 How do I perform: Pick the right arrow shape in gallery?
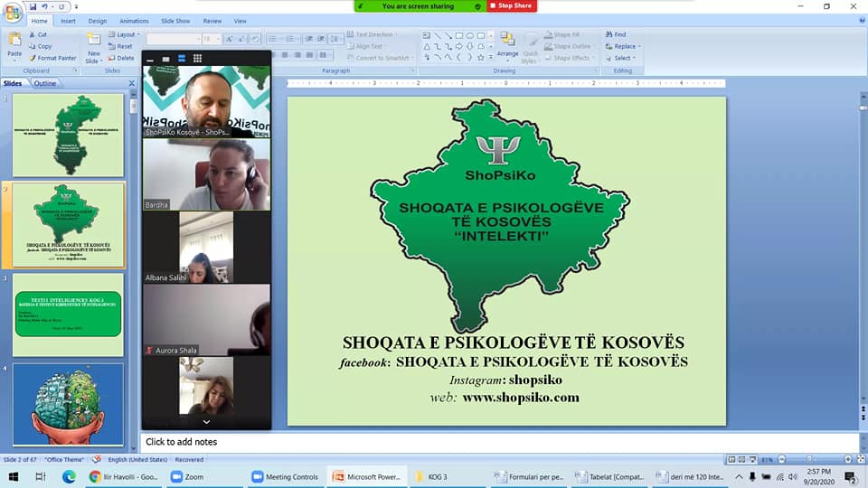(x=459, y=46)
